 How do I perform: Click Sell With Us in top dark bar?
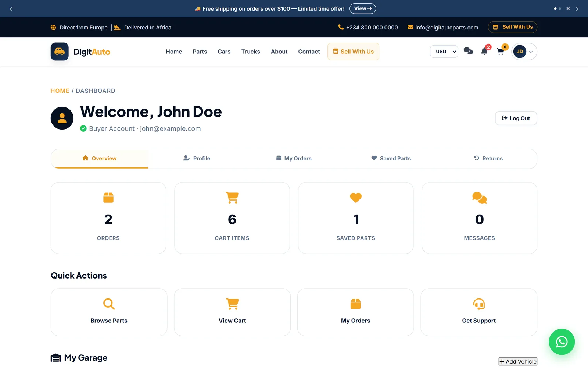coord(513,27)
